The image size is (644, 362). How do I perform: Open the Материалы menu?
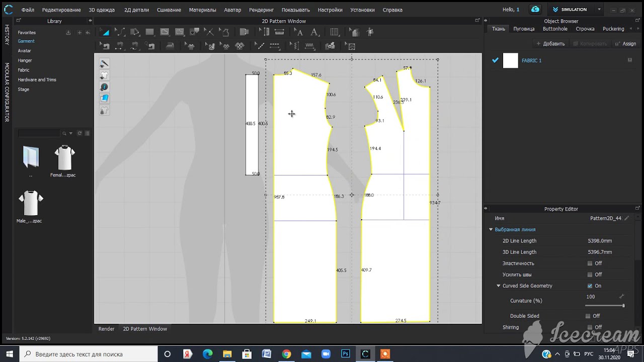(203, 10)
